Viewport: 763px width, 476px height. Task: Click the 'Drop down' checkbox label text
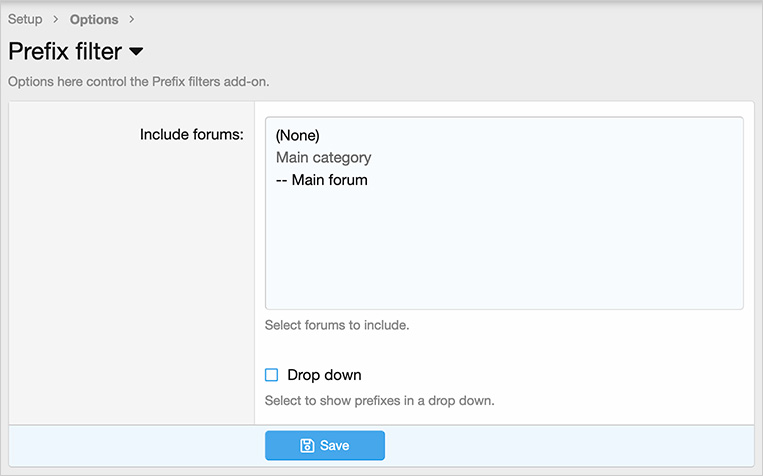tap(324, 375)
